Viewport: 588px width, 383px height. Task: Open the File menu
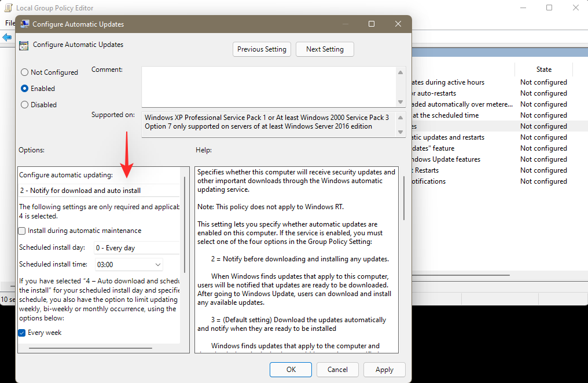[10, 23]
